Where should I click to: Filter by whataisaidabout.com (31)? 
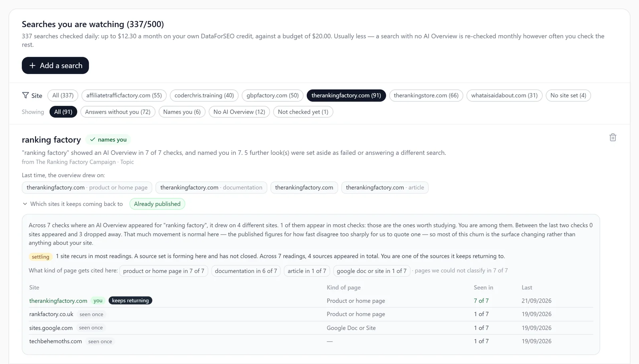504,95
